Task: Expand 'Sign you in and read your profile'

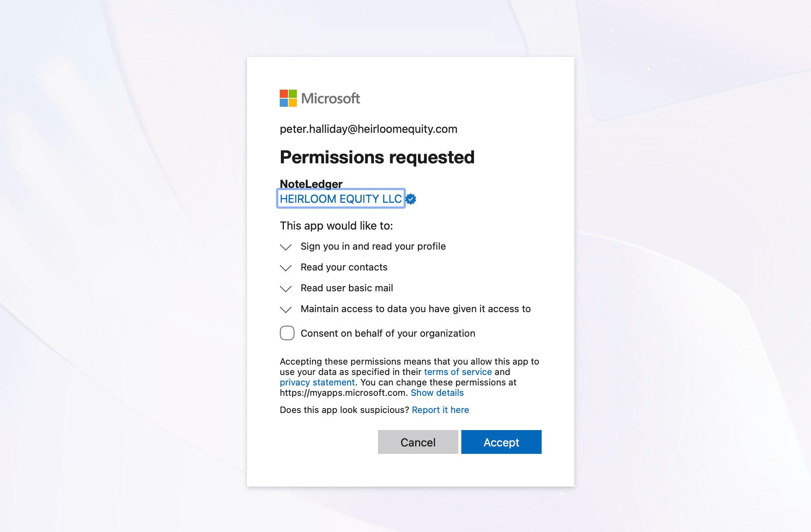Action: 286,247
